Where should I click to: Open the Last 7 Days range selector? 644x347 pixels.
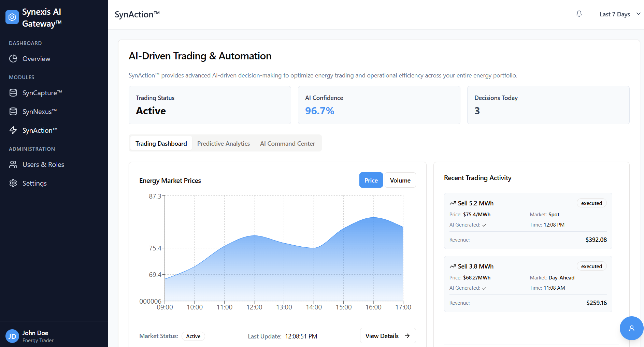(x=620, y=14)
